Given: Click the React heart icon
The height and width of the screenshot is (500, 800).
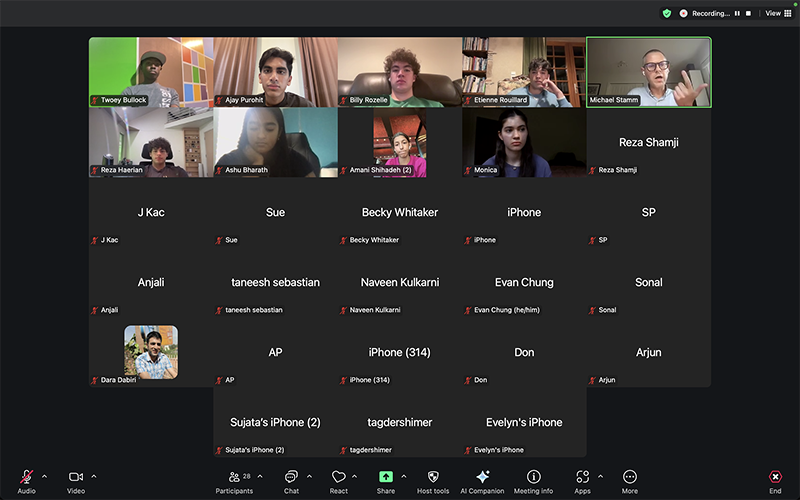Looking at the screenshot, I should pos(339,478).
